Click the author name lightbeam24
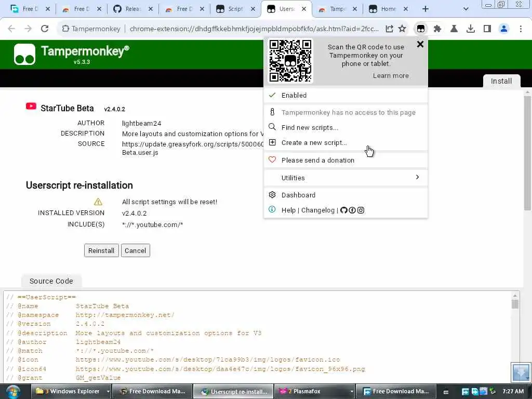The image size is (532, 399). tap(141, 124)
